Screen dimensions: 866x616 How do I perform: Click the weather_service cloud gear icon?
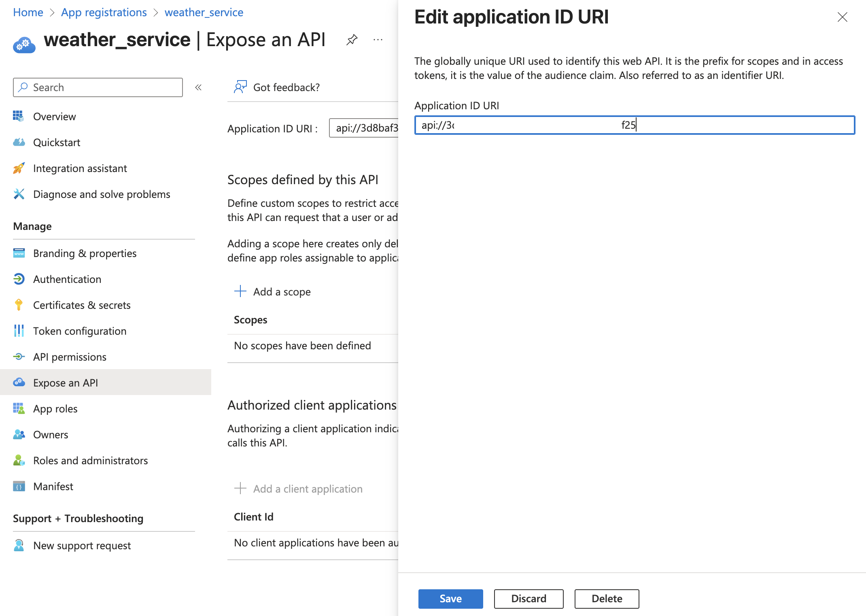24,45
